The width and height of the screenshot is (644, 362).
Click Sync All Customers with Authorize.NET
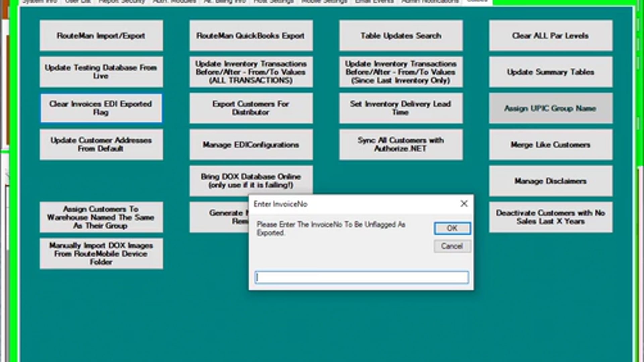[401, 144]
